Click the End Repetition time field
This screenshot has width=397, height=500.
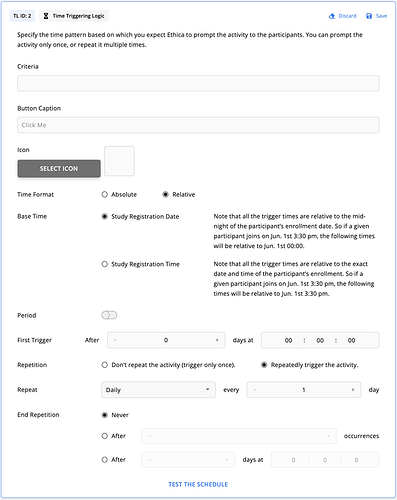[x=325, y=460]
